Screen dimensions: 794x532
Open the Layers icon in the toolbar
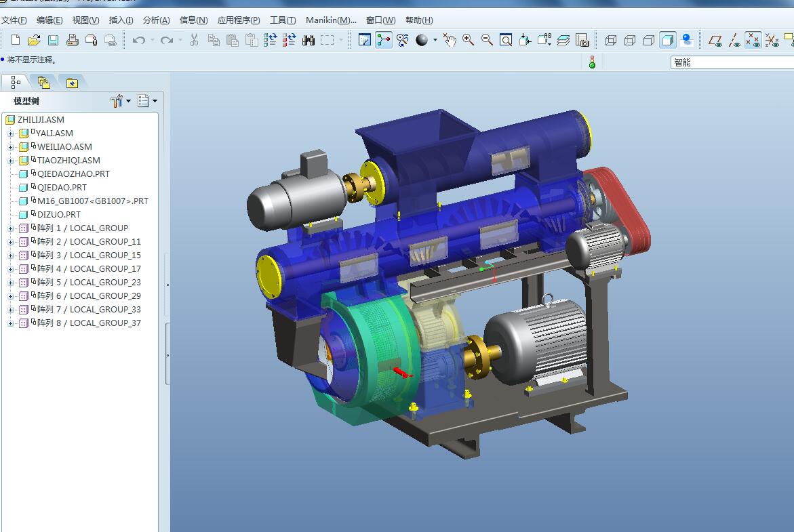tap(563, 40)
